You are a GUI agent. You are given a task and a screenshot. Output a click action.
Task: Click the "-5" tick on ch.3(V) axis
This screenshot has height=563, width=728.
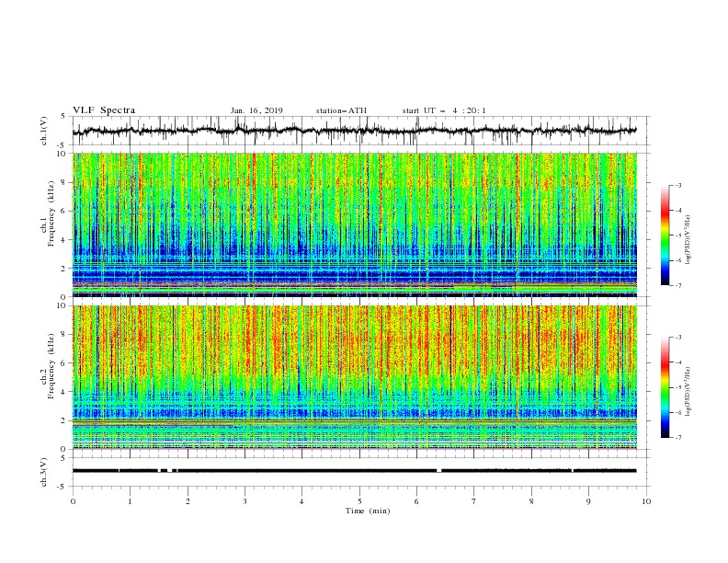(x=63, y=487)
